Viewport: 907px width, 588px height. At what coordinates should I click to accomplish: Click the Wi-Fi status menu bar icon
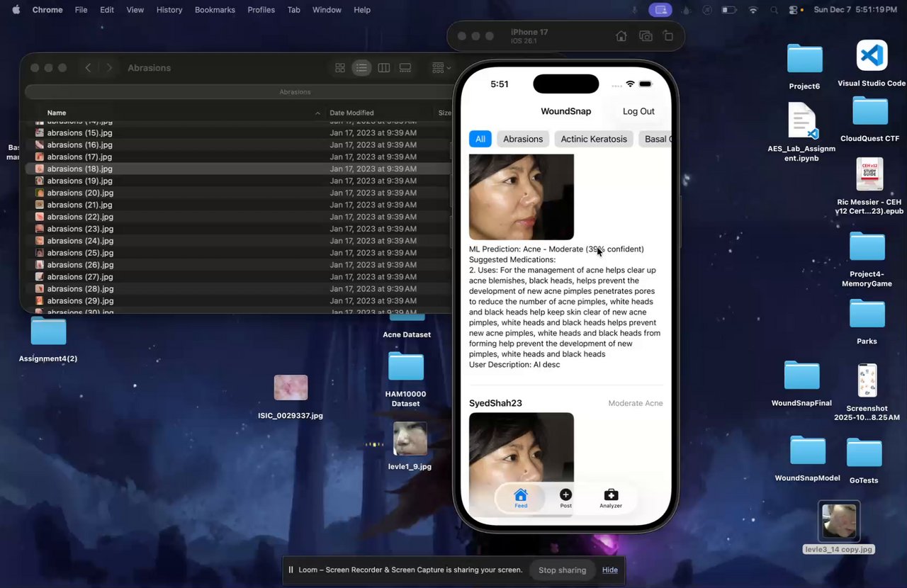coord(753,10)
